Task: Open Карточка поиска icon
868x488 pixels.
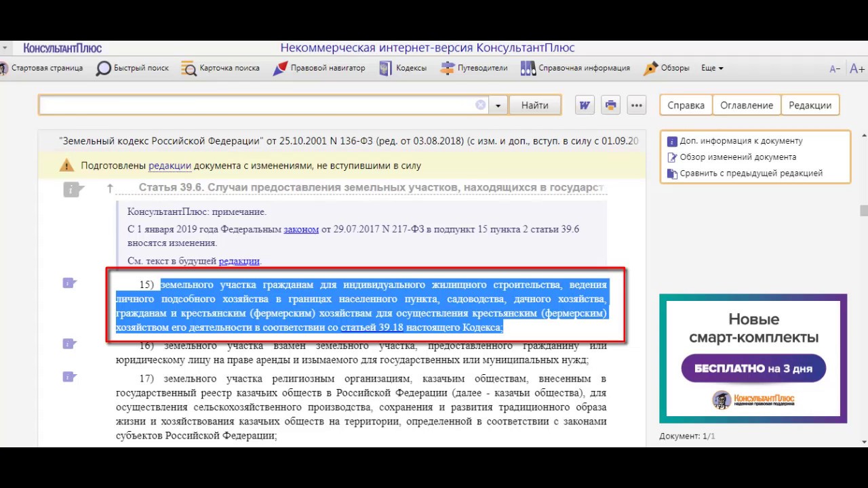Action: coord(189,68)
